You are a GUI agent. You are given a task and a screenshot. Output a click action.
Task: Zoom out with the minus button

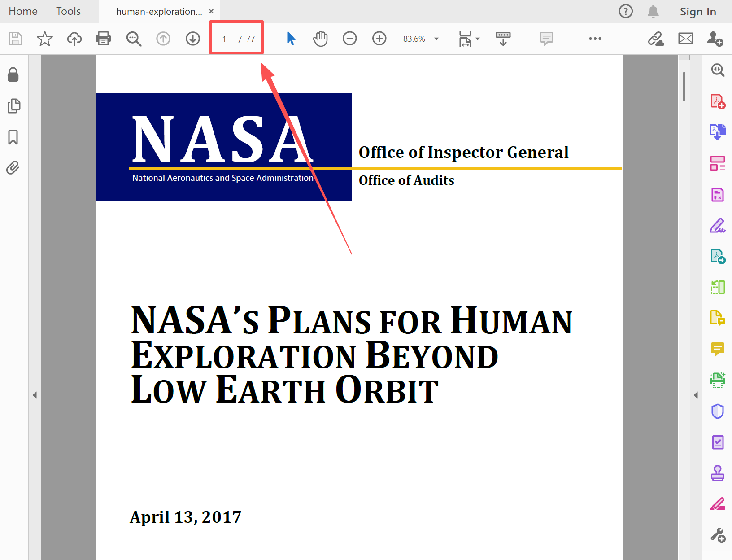coord(350,39)
